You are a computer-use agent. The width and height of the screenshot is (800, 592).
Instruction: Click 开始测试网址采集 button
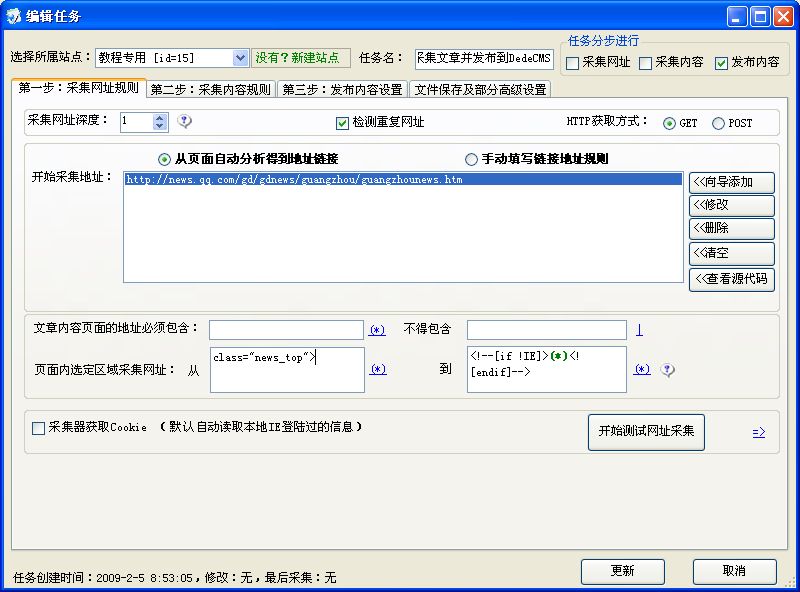[646, 431]
